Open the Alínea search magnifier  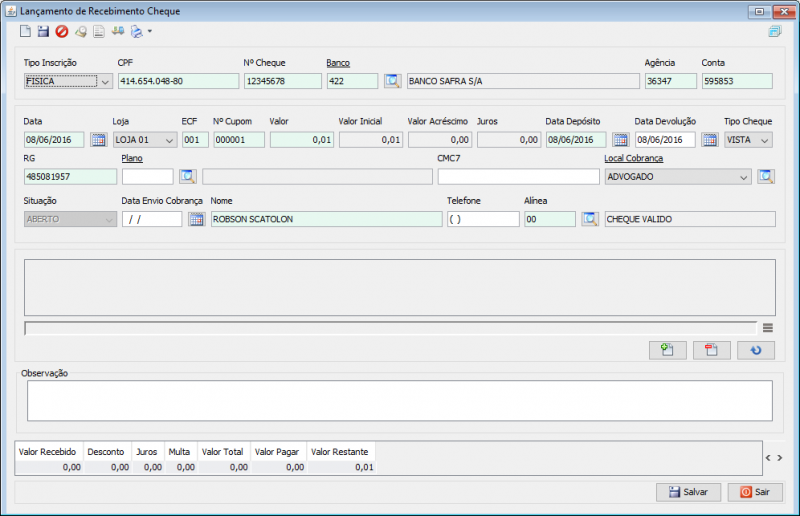tap(590, 219)
